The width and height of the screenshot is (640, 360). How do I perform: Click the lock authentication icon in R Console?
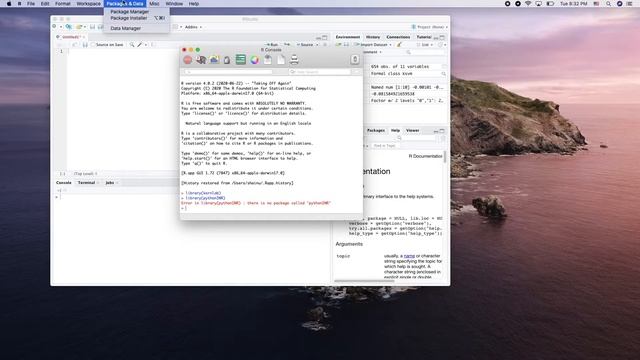point(227,60)
